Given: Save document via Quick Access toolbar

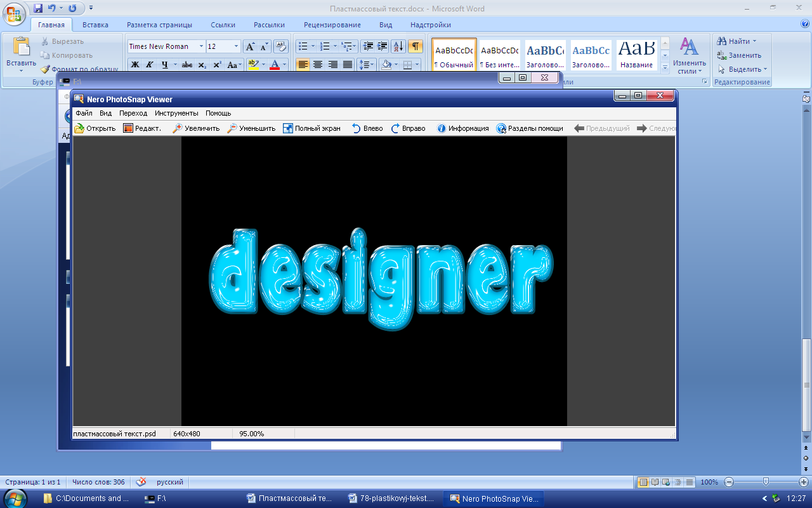Looking at the screenshot, I should tap(38, 8).
